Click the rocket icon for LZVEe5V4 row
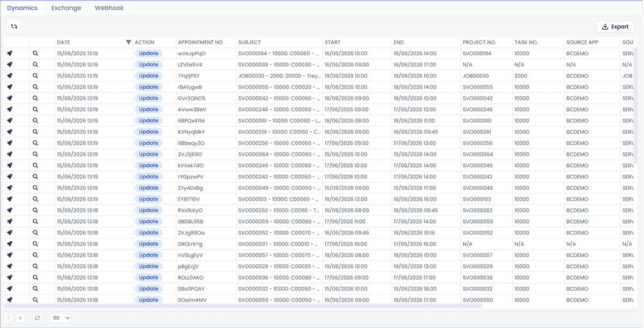Screen dimensions: 644x328 pos(10,64)
